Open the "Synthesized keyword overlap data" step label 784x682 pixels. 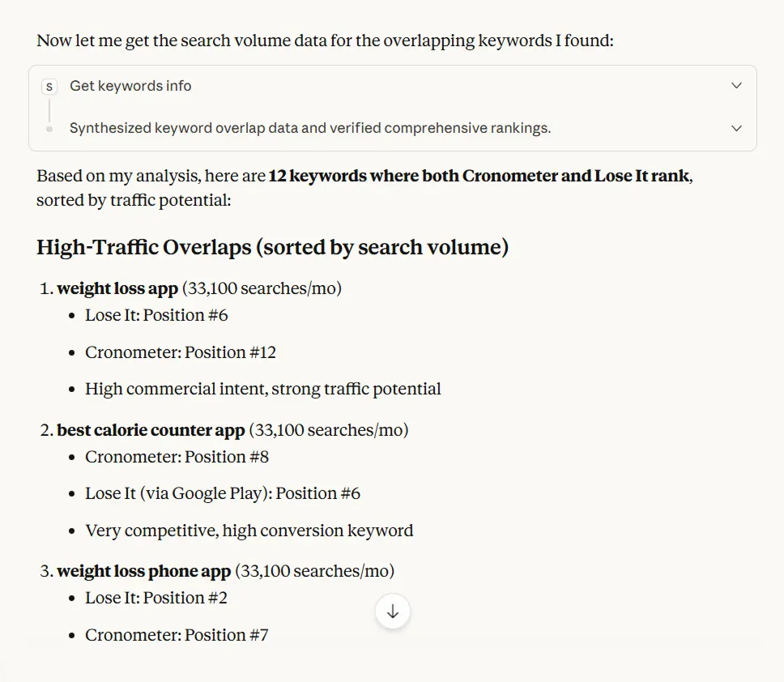point(309,128)
